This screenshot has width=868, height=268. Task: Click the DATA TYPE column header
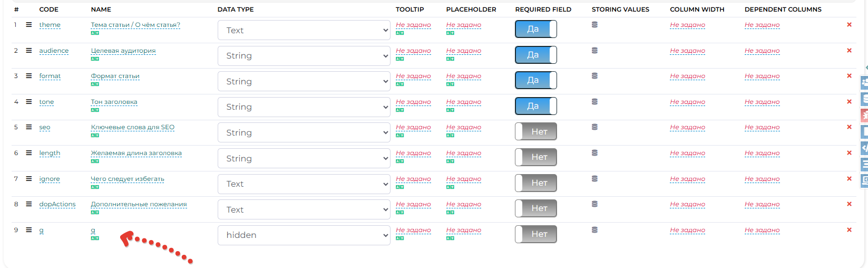coord(236,9)
